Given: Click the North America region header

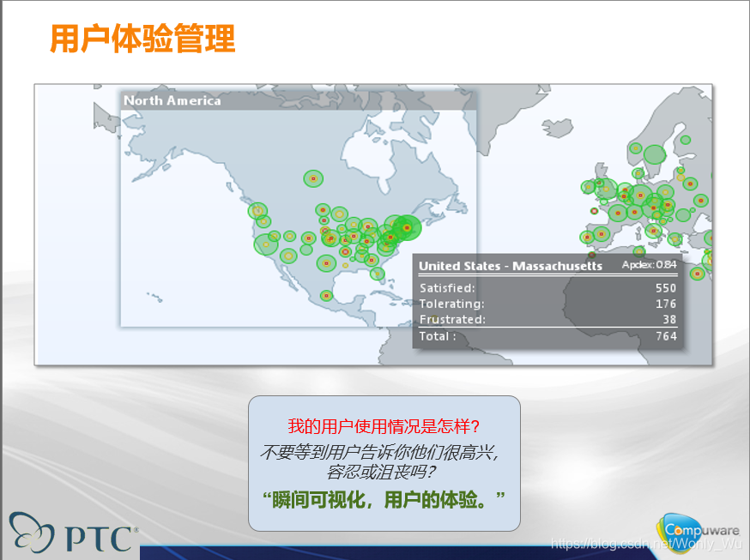Looking at the screenshot, I should (x=299, y=101).
